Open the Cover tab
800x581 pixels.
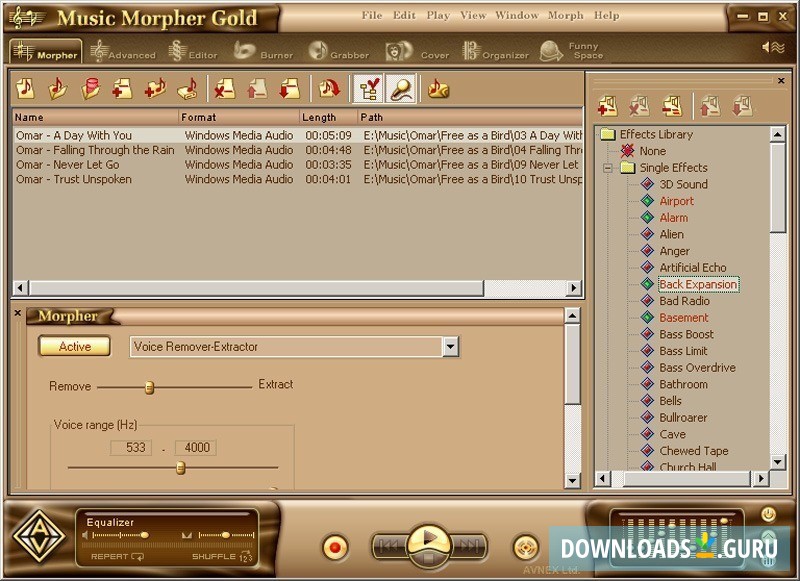417,52
